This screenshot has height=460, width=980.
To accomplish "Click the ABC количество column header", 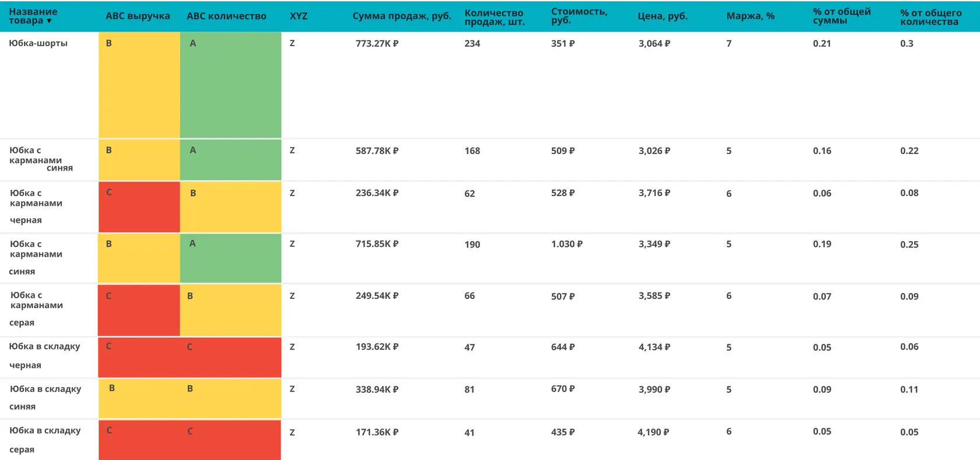I will pos(226,16).
